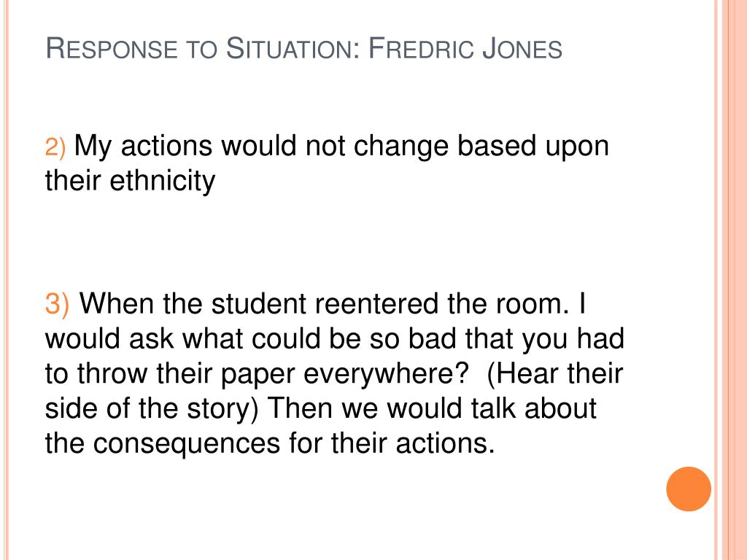Click the words "throw their paper"
Viewport: 747px width, 560px height.
[x=186, y=374]
